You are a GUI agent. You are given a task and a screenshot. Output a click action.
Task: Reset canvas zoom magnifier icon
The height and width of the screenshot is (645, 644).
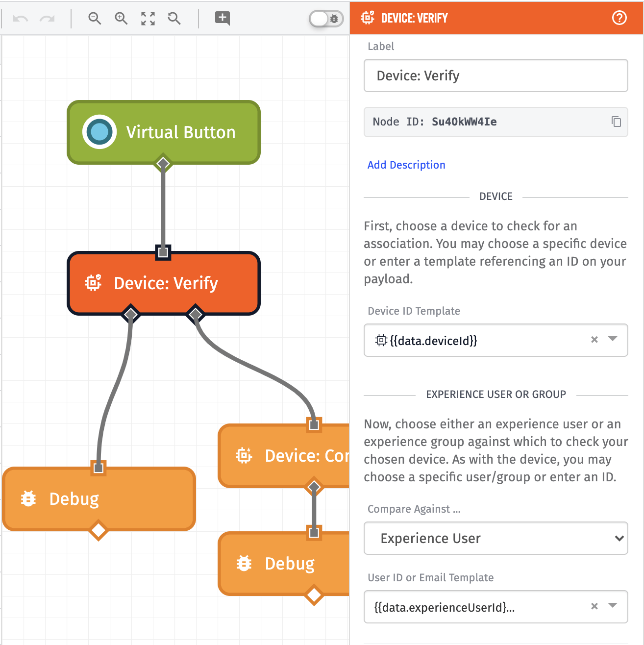[x=174, y=19]
